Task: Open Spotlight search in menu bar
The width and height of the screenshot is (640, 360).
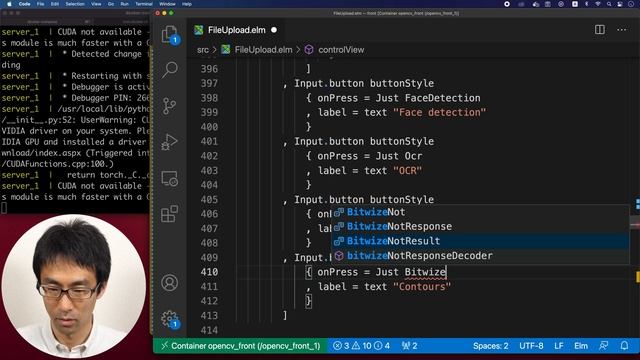Action: pyautogui.click(x=609, y=4)
